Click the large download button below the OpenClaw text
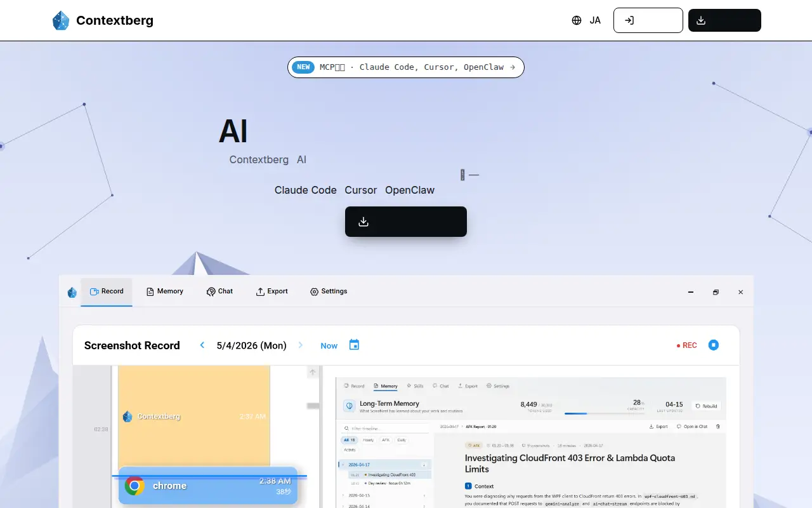 406,222
